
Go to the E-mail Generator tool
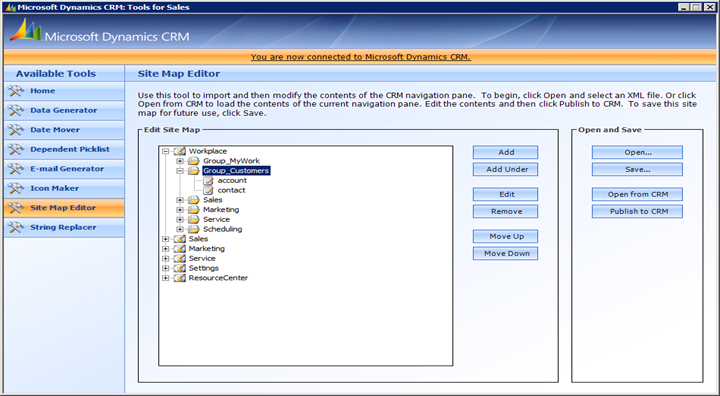pos(64,169)
